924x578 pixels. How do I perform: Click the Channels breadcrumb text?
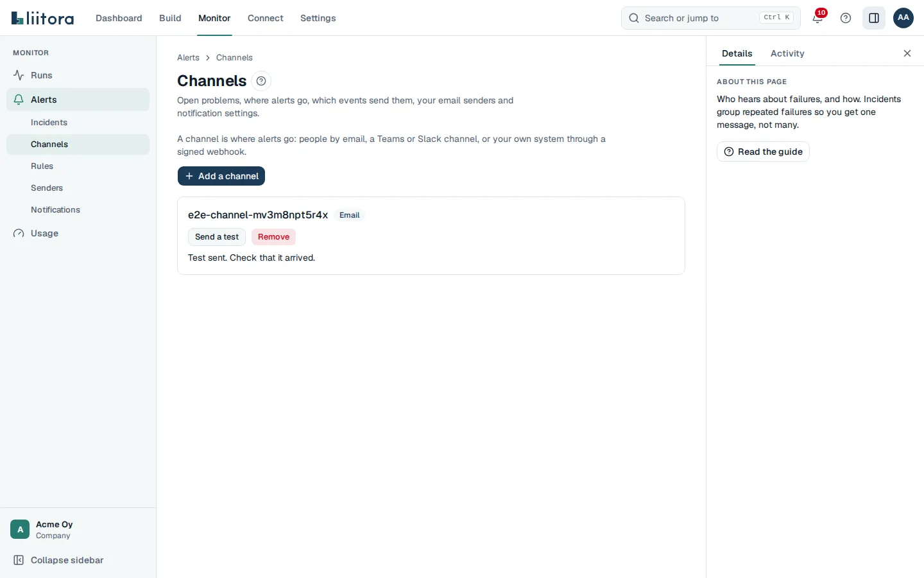(234, 58)
